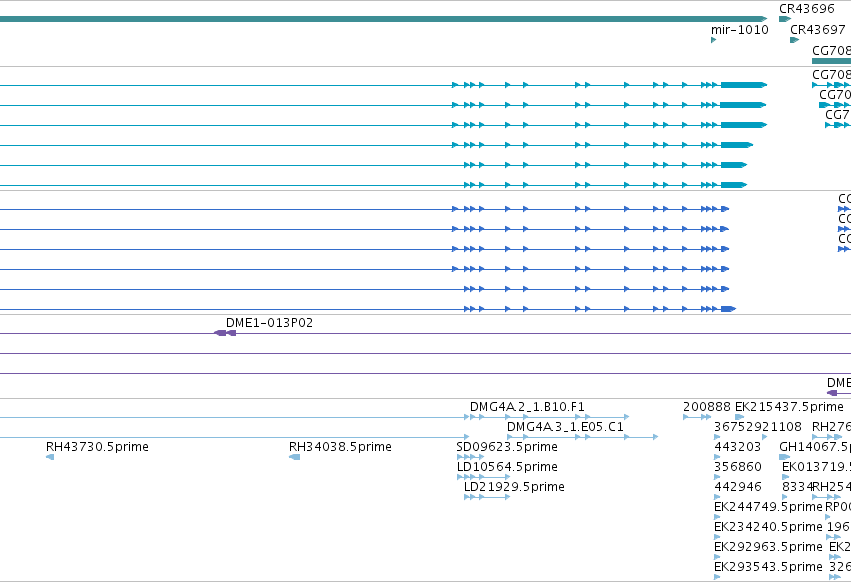Click the arrow glyph beneath CR43697

point(795,40)
